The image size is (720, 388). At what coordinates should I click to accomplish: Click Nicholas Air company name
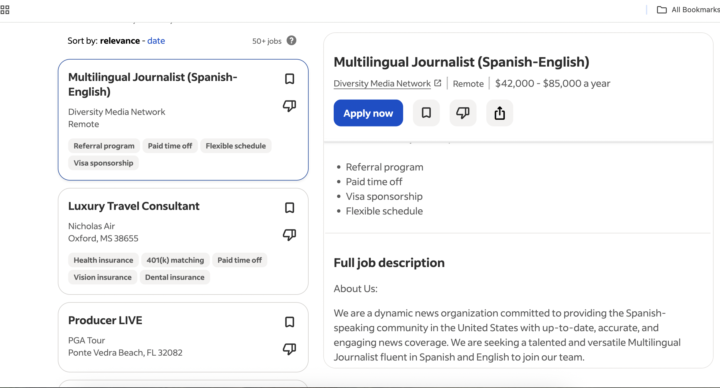pyautogui.click(x=91, y=226)
